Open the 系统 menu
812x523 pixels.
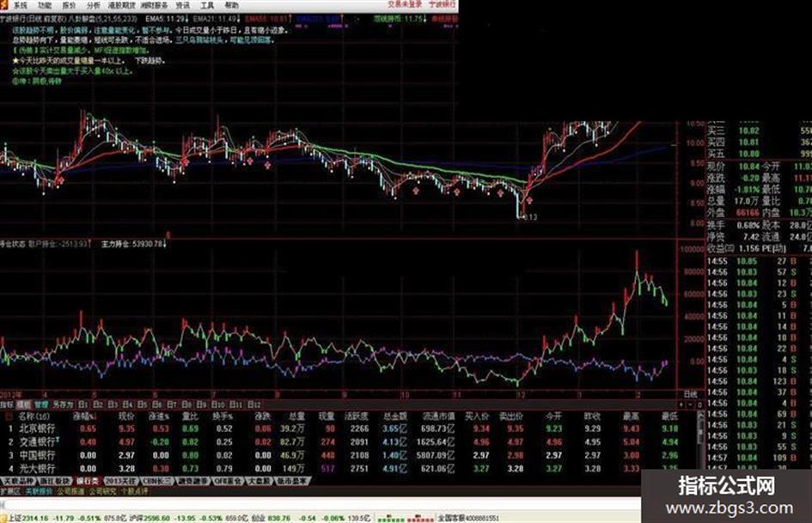[x=21, y=5]
